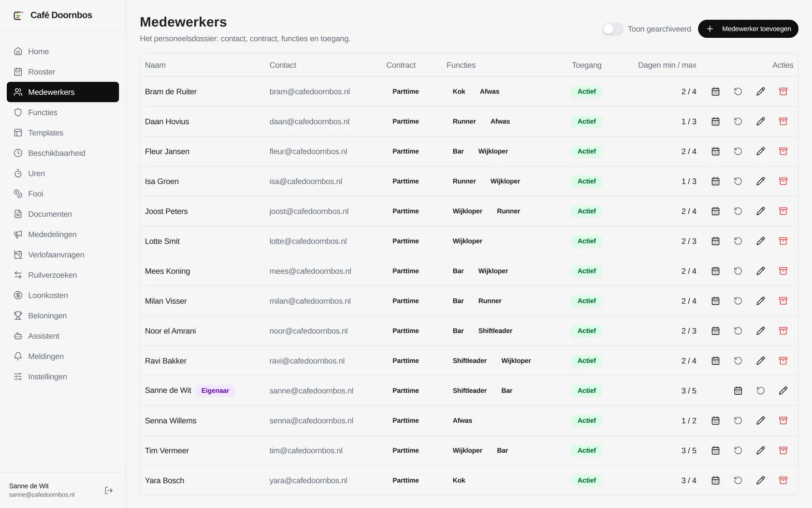Open Fooi page
This screenshot has height=508, width=812.
click(63, 194)
